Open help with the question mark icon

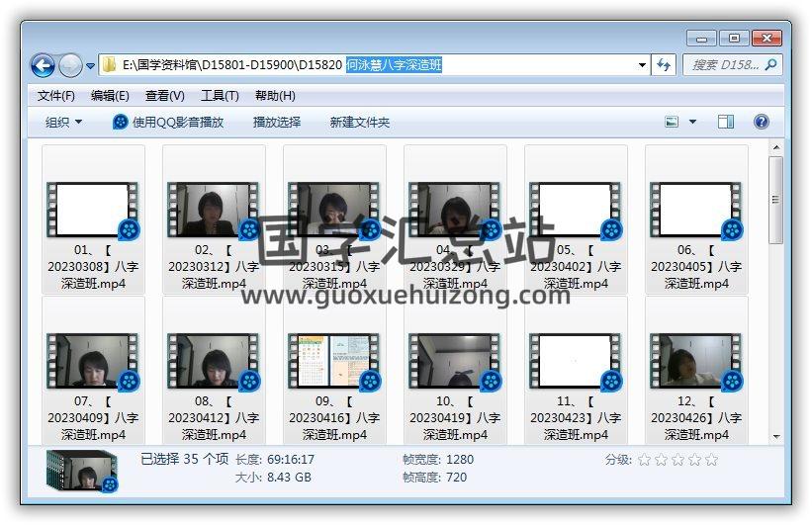(x=761, y=122)
